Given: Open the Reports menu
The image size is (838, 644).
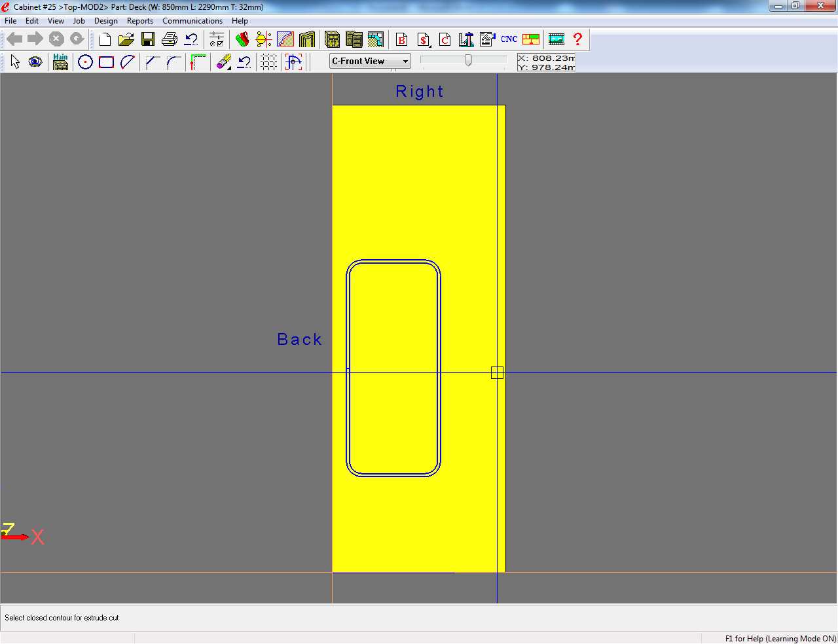Looking at the screenshot, I should (139, 21).
